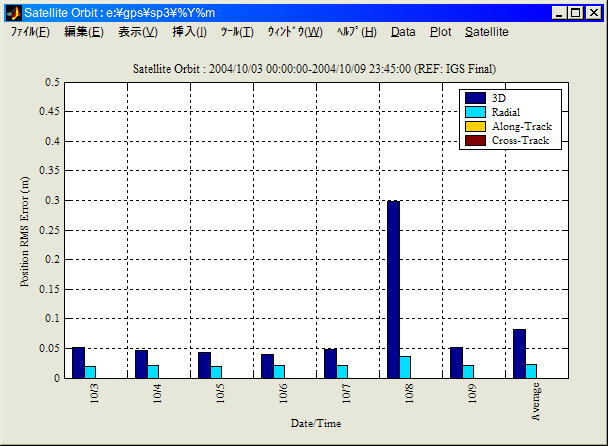The height and width of the screenshot is (446, 608).
Task: Select the dark blue Average 3D bar
Action: pos(519,353)
